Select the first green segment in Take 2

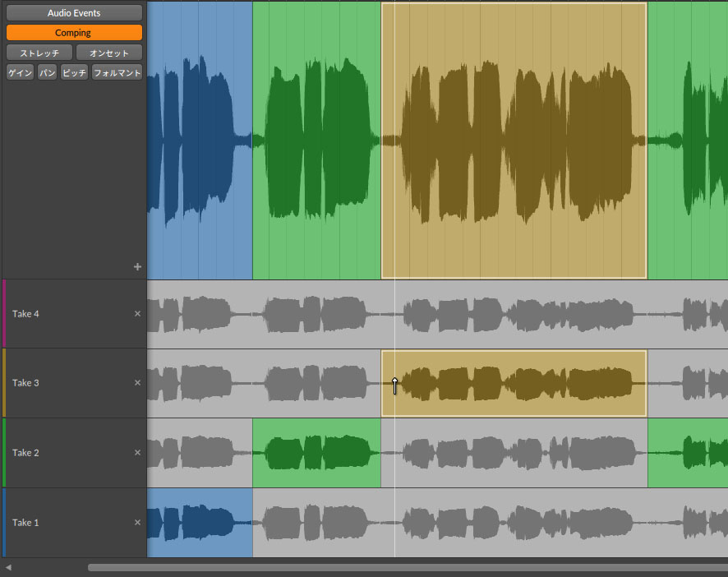tap(316, 453)
